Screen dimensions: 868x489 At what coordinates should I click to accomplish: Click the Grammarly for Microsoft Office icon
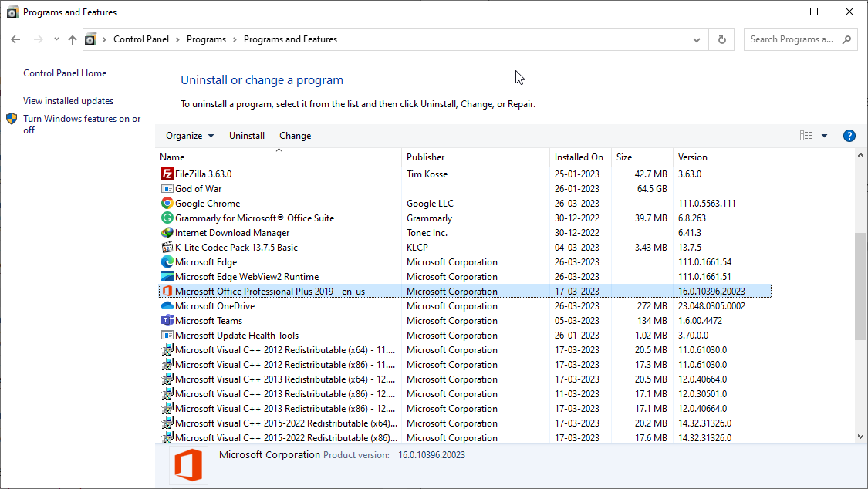click(x=167, y=218)
